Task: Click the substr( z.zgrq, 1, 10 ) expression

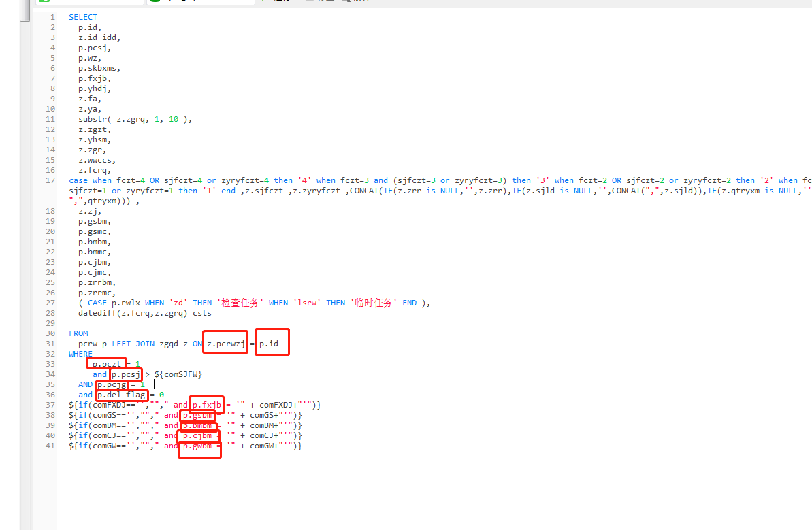Action: [135, 119]
